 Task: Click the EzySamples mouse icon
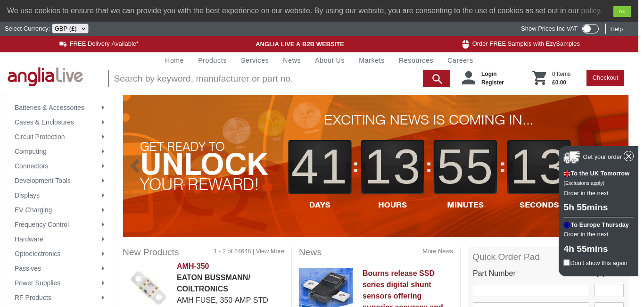coord(465,44)
